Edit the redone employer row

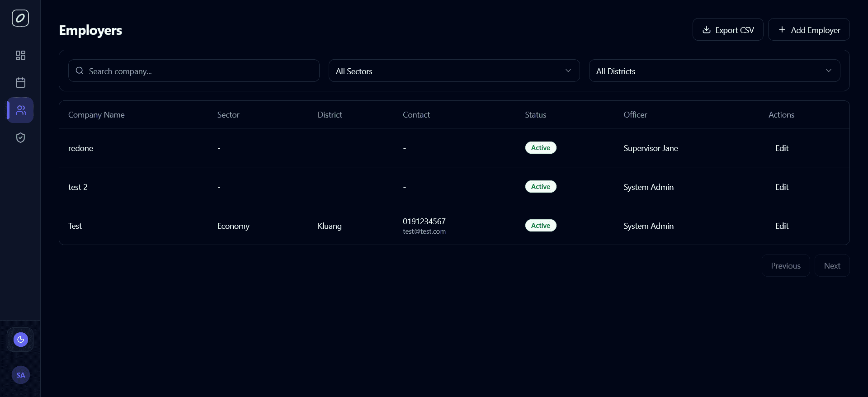click(782, 148)
